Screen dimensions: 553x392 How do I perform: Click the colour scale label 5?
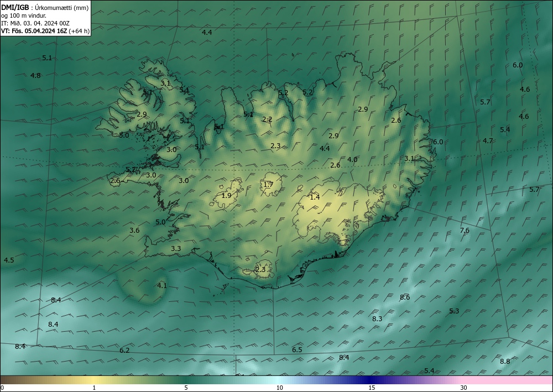coord(186,388)
